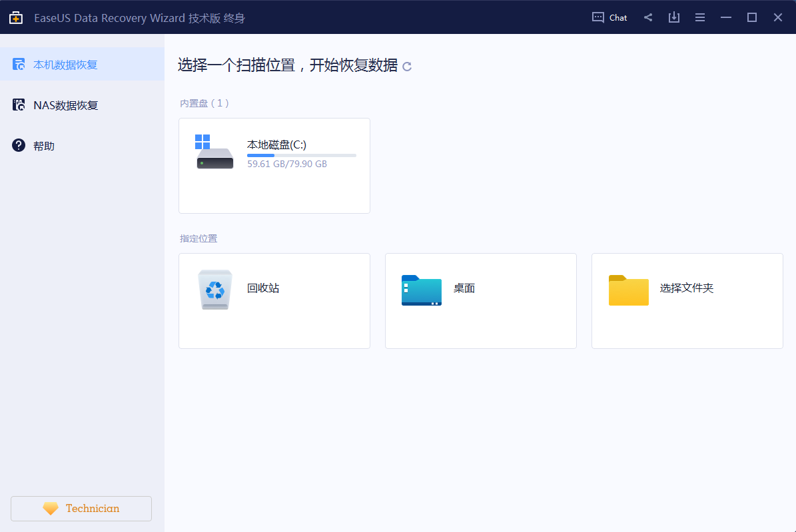Click the C: drive disk icon
This screenshot has width=796, height=532.
pyautogui.click(x=214, y=152)
